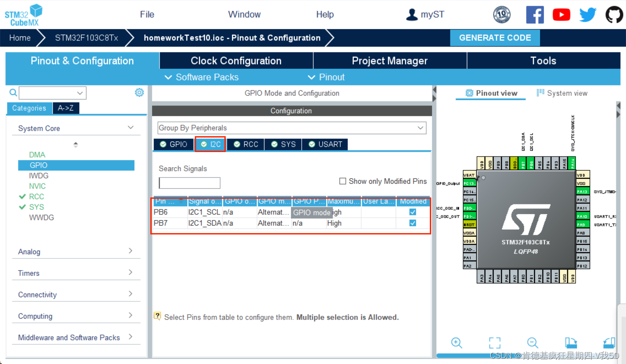Viewport: 626px width, 364px height.
Task: Switch to the System view tab
Action: 562,93
